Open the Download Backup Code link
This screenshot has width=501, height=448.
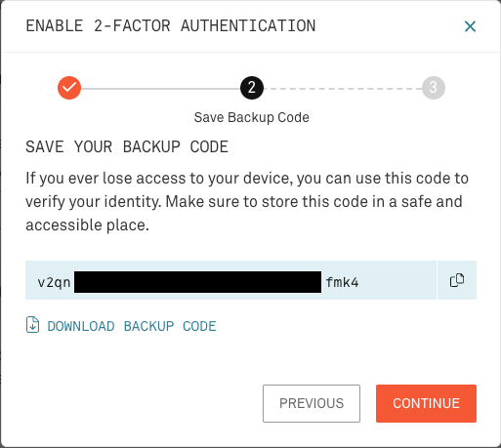132,326
